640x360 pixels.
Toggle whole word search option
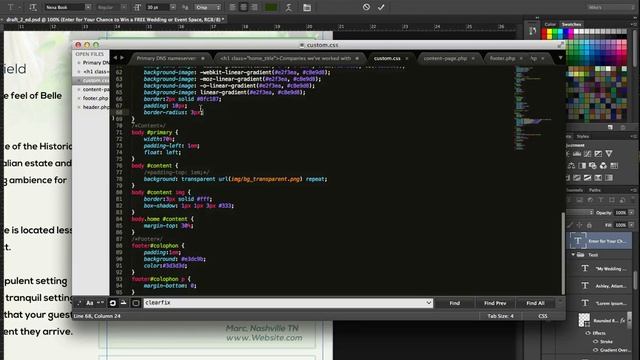tap(100, 303)
